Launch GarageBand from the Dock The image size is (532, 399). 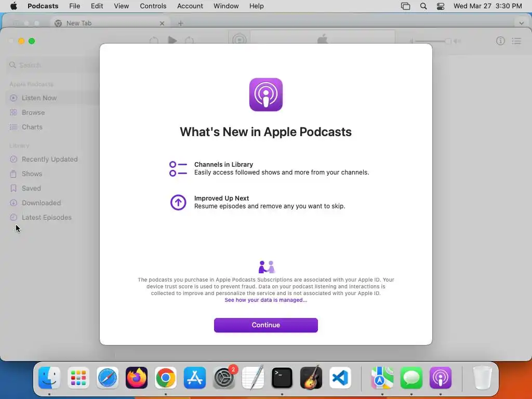coord(311,378)
